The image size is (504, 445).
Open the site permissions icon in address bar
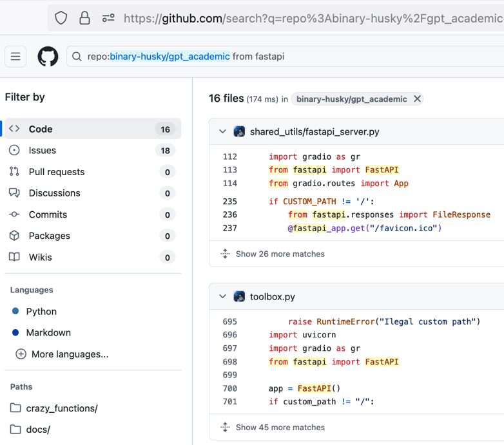[x=108, y=18]
